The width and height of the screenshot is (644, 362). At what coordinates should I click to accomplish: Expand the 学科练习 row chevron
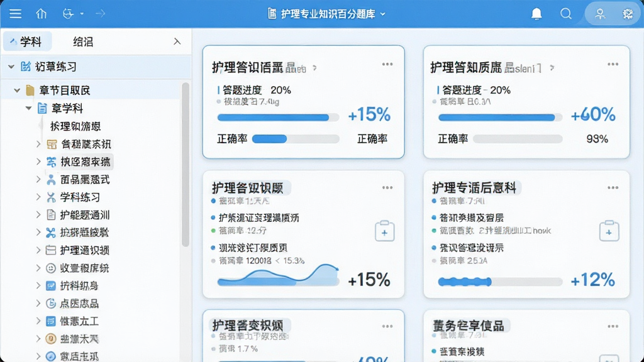click(38, 197)
